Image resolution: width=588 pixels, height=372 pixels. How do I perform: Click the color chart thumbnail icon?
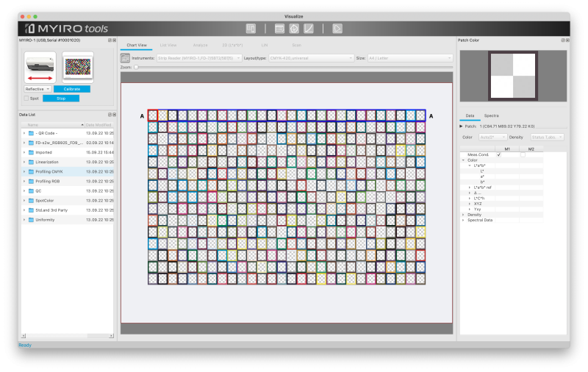(x=77, y=67)
